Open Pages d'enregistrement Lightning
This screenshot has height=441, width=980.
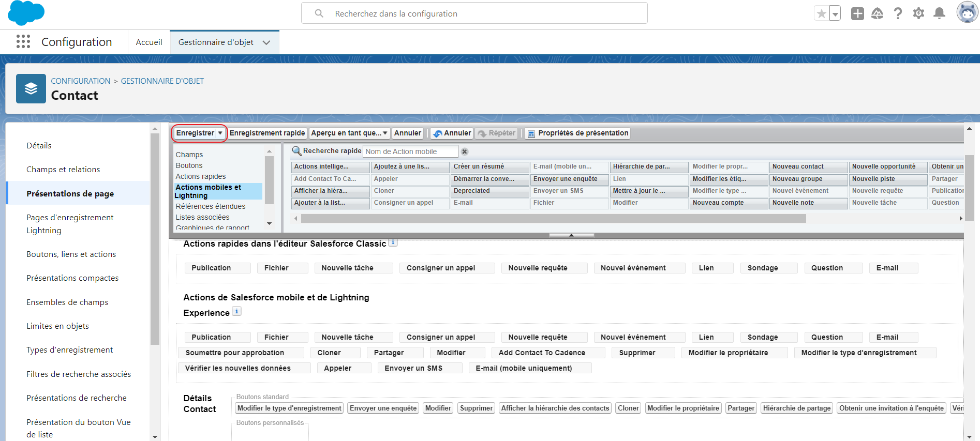70,224
